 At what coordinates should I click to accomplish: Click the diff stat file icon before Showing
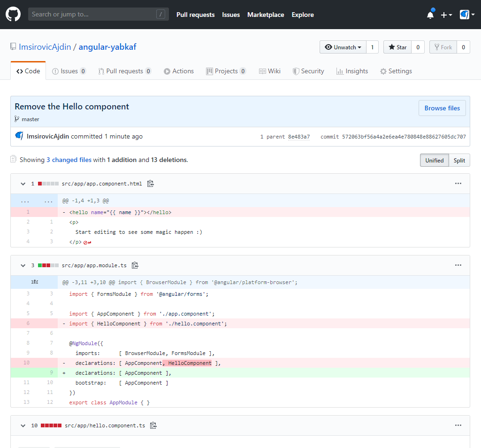tap(13, 159)
